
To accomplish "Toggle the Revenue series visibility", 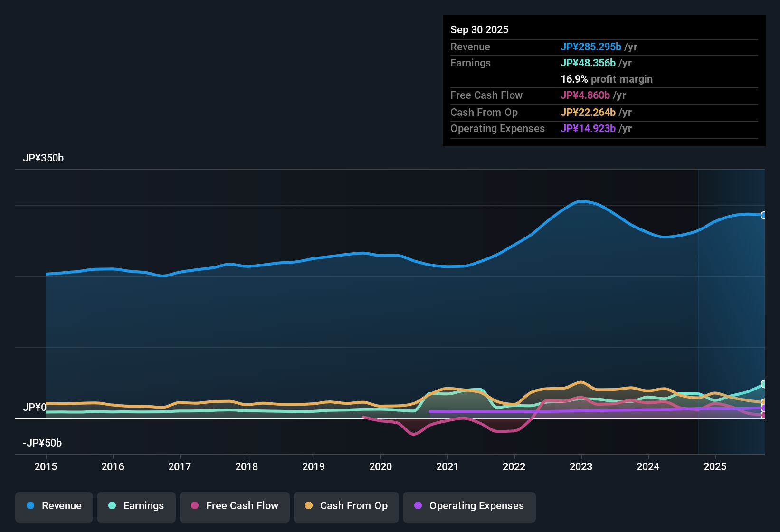I will click(54, 506).
